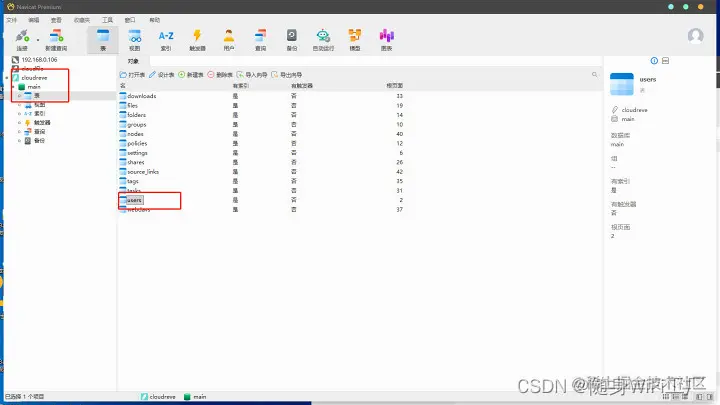Select the settings table row
The width and height of the screenshot is (720, 405).
261,153
